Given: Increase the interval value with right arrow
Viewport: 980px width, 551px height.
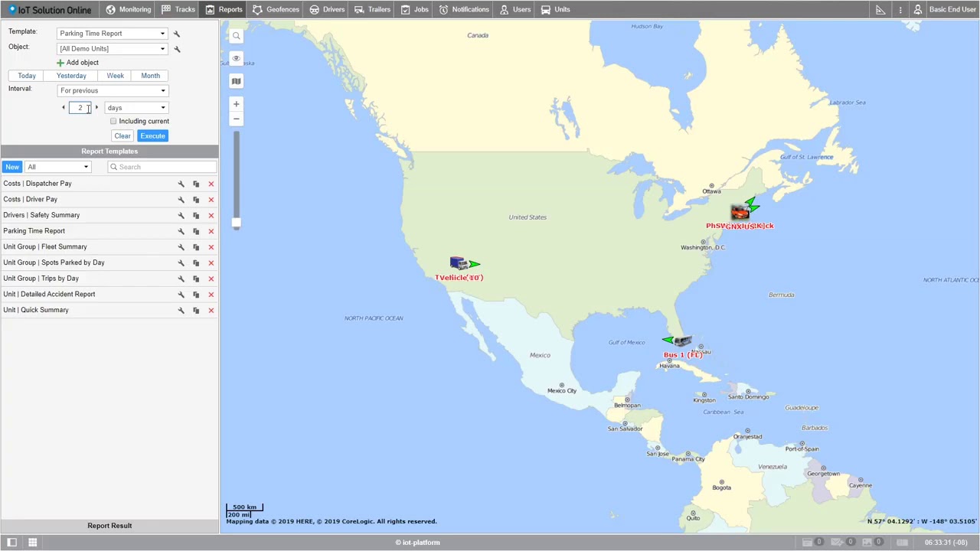Looking at the screenshot, I should [96, 108].
